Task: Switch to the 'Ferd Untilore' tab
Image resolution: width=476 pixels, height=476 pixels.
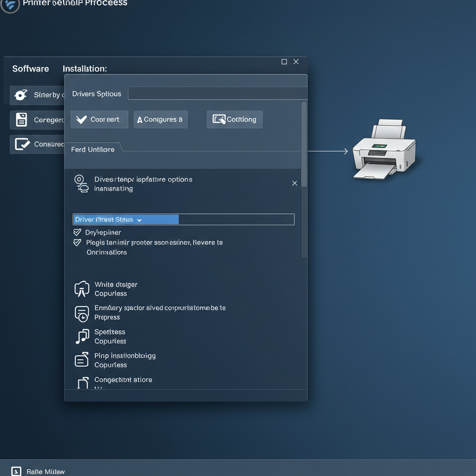Action: click(x=93, y=149)
